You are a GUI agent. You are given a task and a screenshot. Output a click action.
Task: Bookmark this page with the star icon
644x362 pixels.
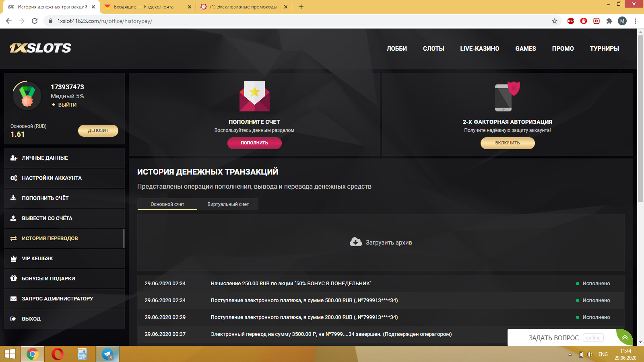click(x=555, y=21)
